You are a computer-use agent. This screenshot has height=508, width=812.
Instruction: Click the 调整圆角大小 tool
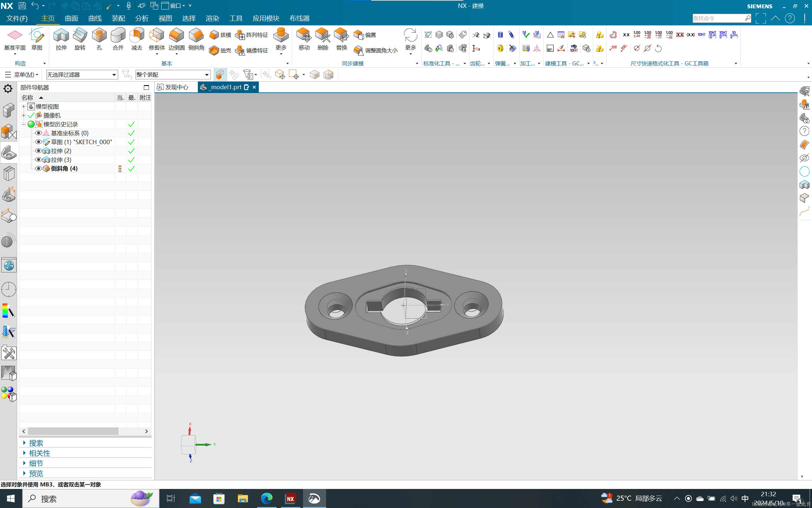click(x=376, y=50)
